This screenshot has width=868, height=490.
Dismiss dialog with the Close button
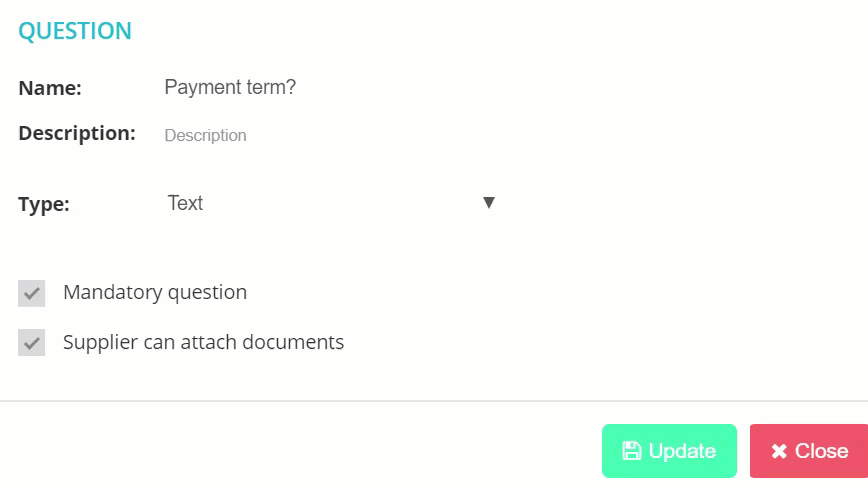[x=809, y=451]
